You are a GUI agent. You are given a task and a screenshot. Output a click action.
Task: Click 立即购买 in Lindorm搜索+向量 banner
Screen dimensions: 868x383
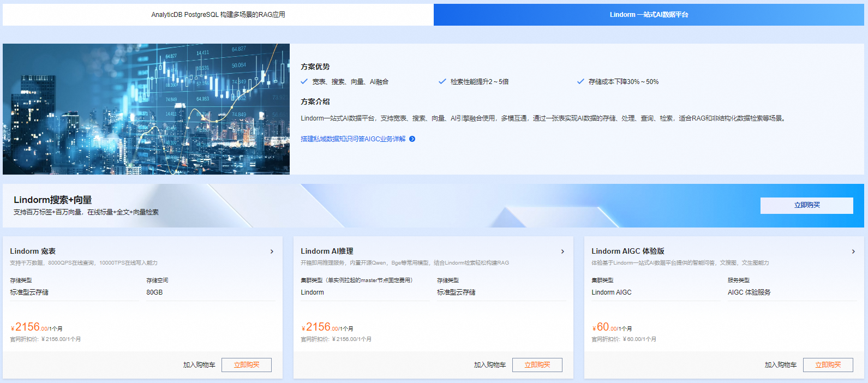[807, 205]
